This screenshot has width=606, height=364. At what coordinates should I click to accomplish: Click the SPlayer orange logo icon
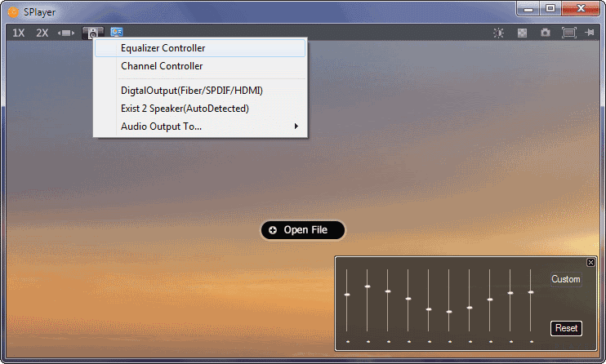pos(13,12)
